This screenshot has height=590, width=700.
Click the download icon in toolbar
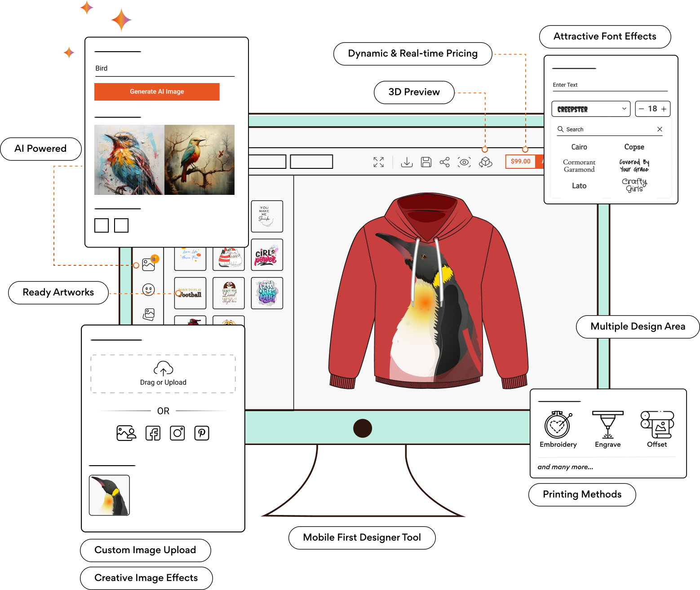(x=407, y=162)
